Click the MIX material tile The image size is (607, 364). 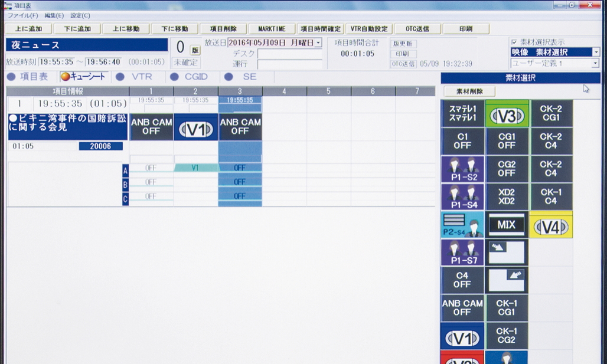coord(507,225)
